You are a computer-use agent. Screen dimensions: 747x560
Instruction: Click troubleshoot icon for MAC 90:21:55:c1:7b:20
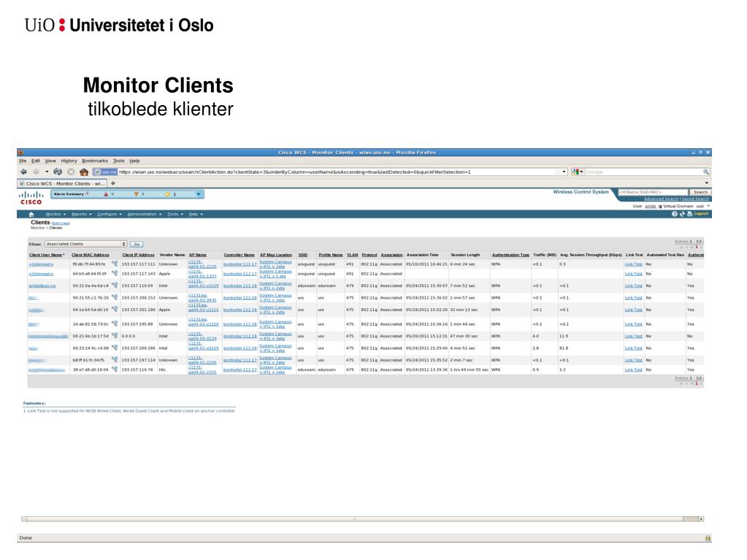[115, 297]
